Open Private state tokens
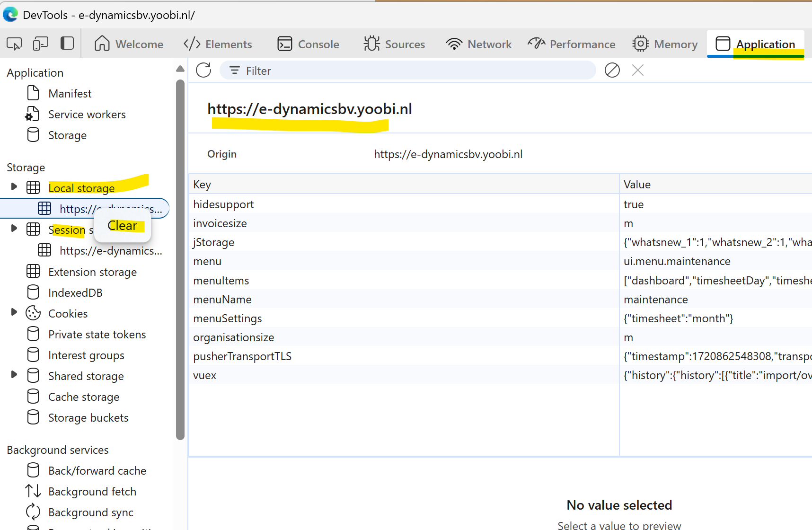 click(x=97, y=334)
